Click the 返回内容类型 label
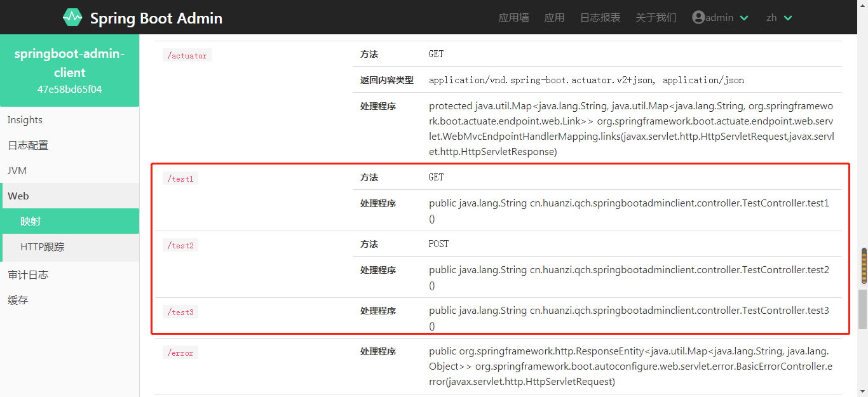This screenshot has width=868, height=397. pos(387,80)
